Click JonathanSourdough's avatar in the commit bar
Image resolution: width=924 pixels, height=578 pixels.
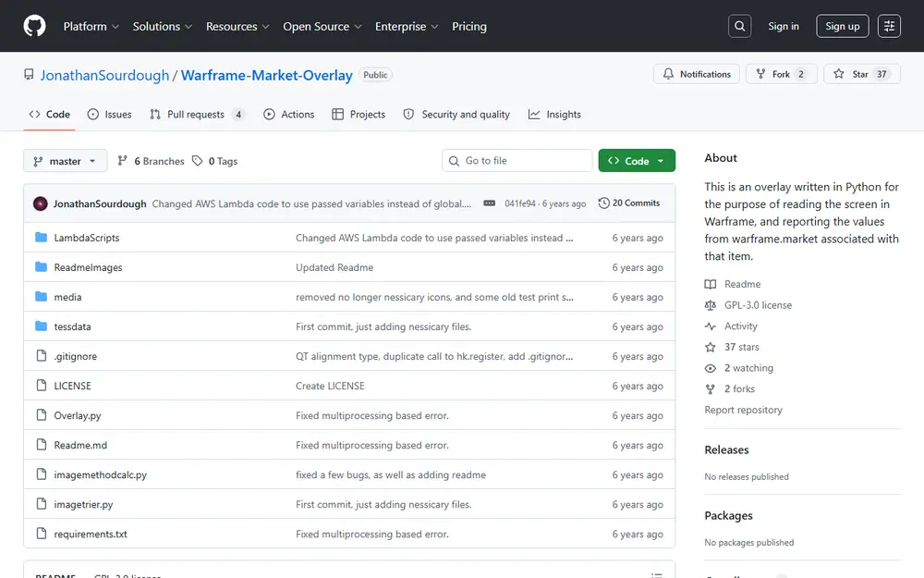coord(40,203)
